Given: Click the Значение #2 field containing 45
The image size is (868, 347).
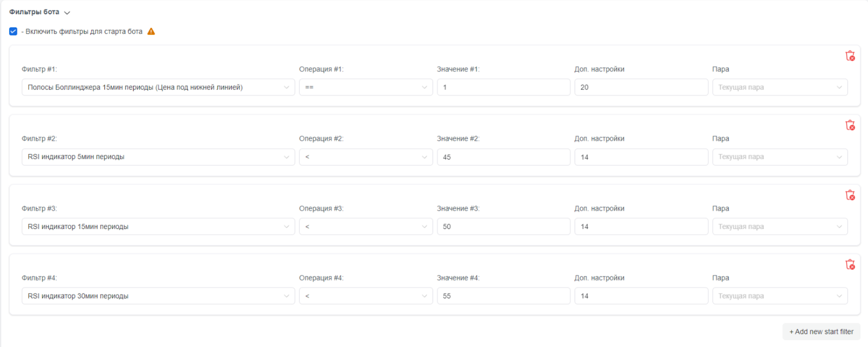Looking at the screenshot, I should pos(503,157).
